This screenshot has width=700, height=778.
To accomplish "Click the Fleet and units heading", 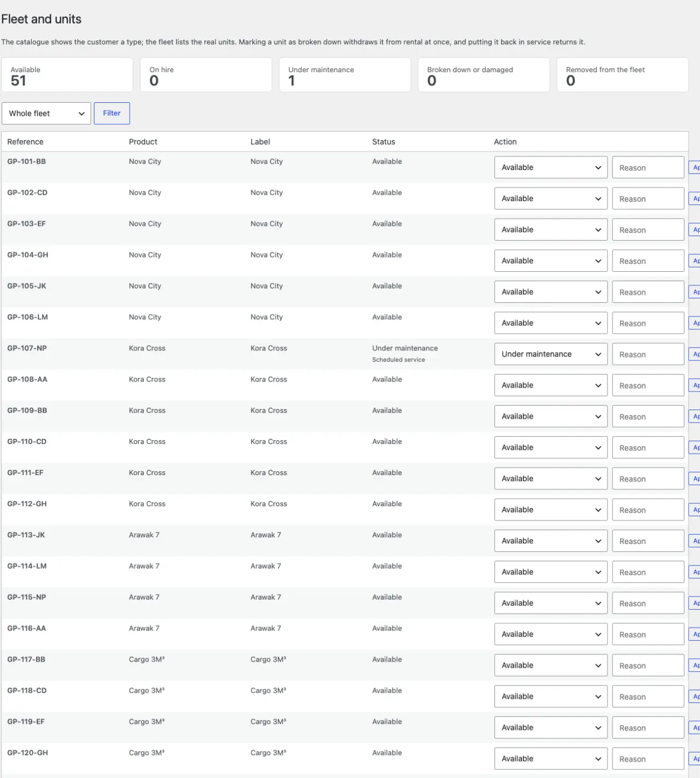I will click(42, 19).
